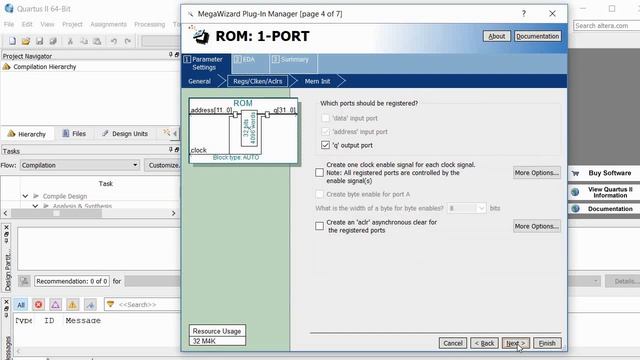This screenshot has width=640, height=360.
Task: Click the Open folder icon in Quartus toolbar
Action: (x=26, y=41)
